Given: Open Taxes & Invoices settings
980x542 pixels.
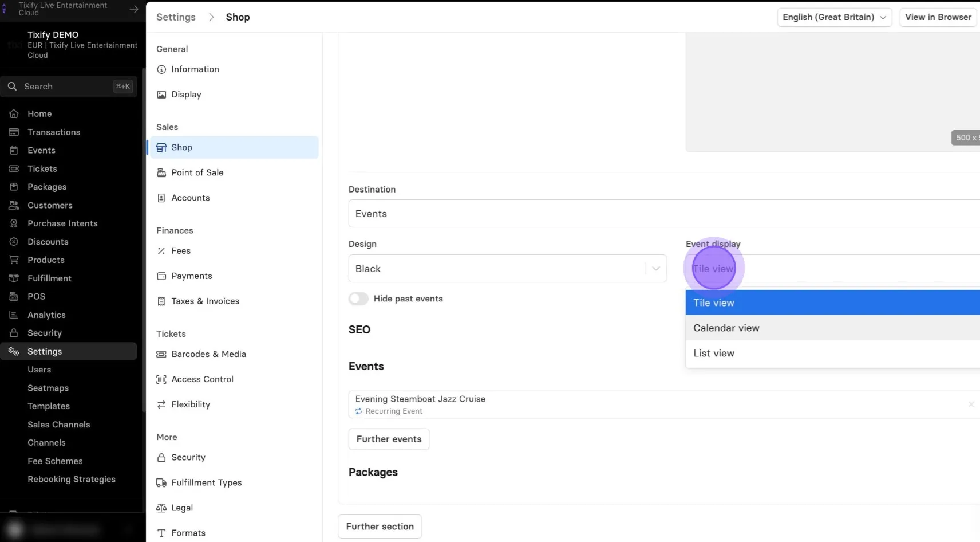Looking at the screenshot, I should pyautogui.click(x=205, y=301).
